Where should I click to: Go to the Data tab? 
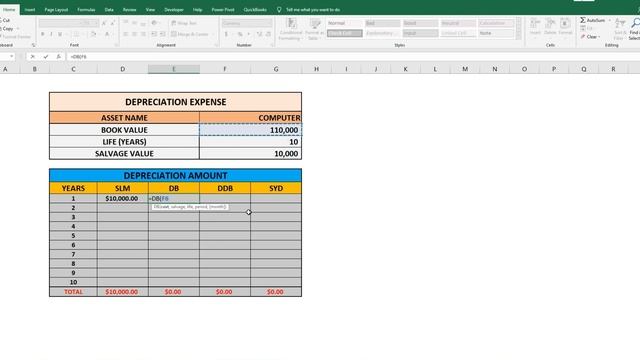tap(109, 9)
